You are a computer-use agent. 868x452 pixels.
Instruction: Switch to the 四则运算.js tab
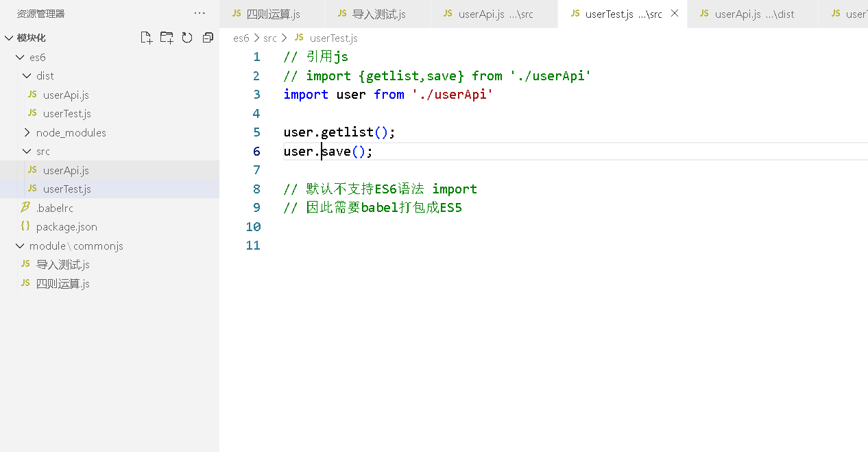point(273,14)
